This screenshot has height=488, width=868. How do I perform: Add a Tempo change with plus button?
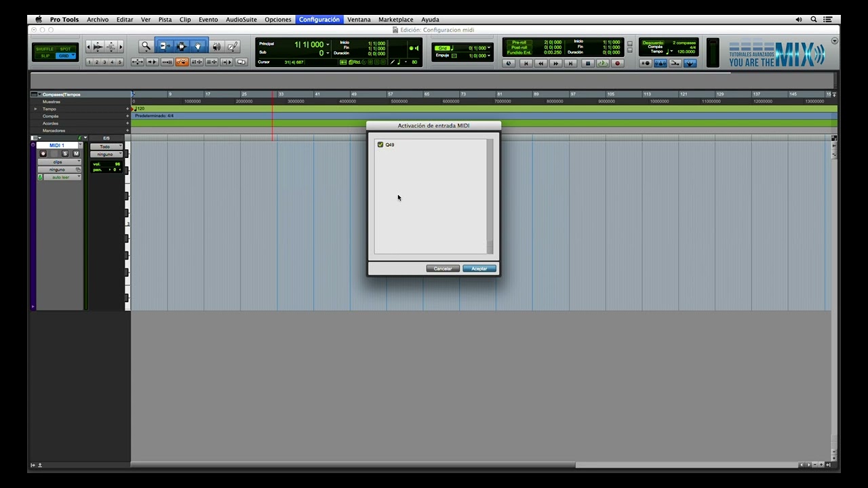(127, 108)
